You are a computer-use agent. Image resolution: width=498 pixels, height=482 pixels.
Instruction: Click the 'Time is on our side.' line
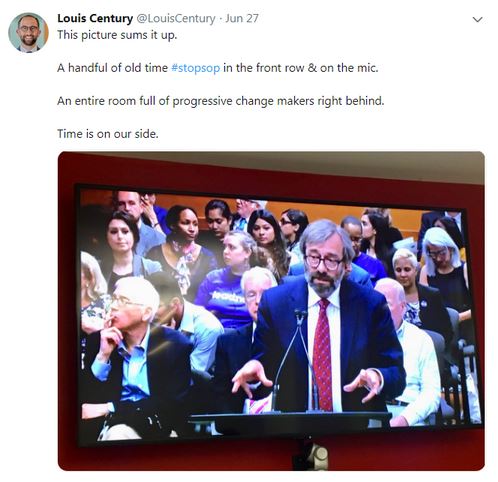click(108, 134)
